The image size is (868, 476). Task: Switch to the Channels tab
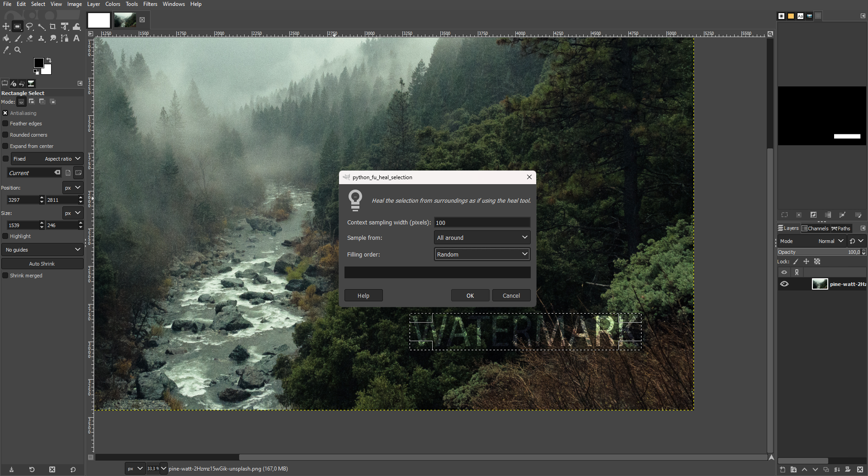(x=815, y=228)
